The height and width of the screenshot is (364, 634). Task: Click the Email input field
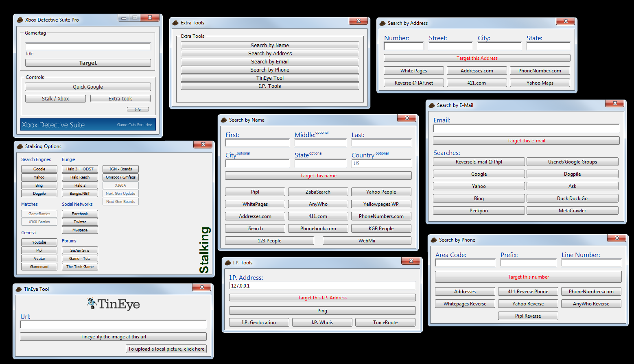tap(526, 129)
